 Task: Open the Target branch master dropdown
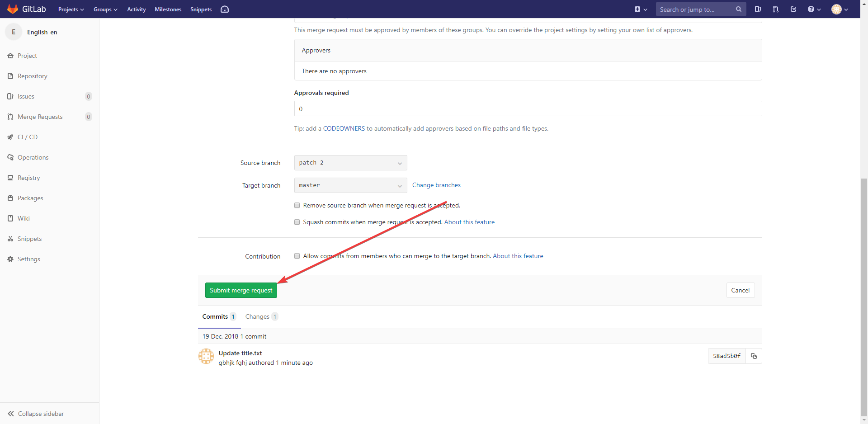(350, 185)
